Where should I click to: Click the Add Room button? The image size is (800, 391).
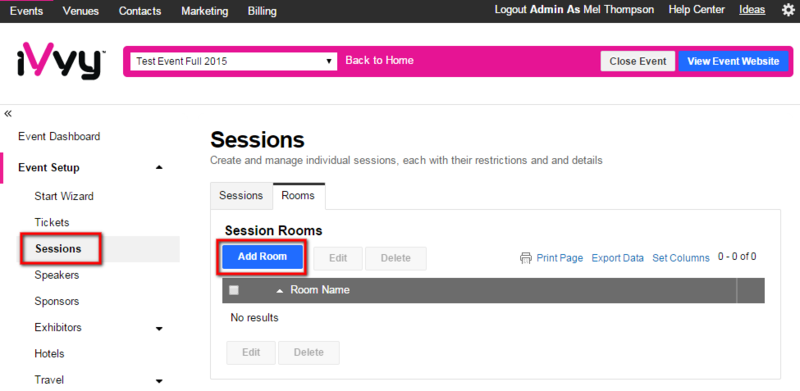click(262, 257)
